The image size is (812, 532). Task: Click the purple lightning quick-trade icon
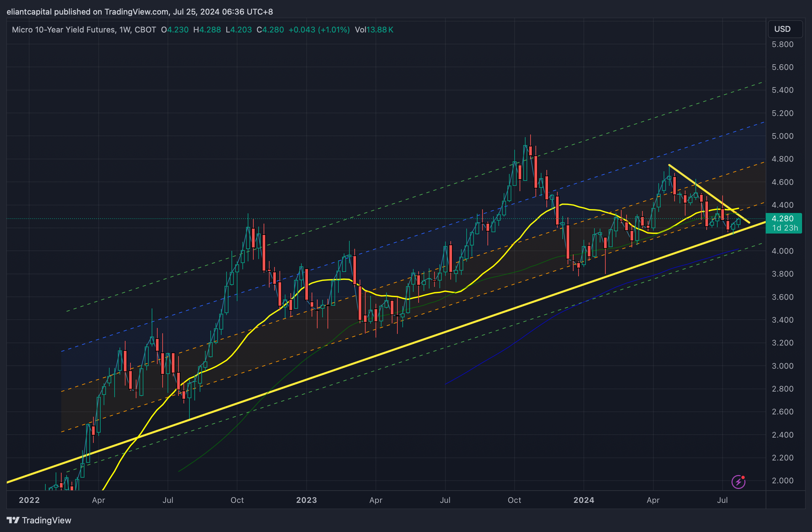tap(738, 482)
